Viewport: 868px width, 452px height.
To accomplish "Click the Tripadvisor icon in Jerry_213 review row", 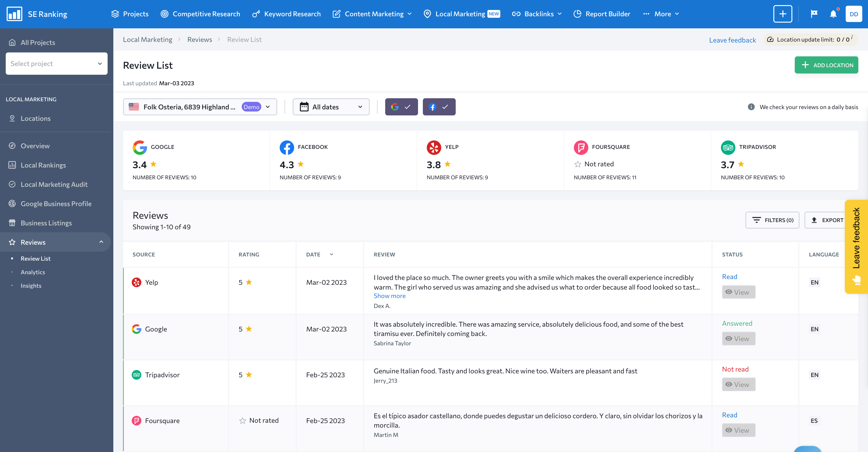I will (137, 375).
